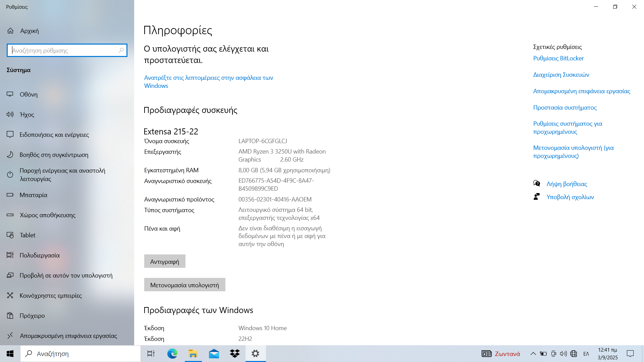Click the Κοινόχρηστες εμπειρίες icon
Screen dimensions: 644x362
[x=10, y=295]
